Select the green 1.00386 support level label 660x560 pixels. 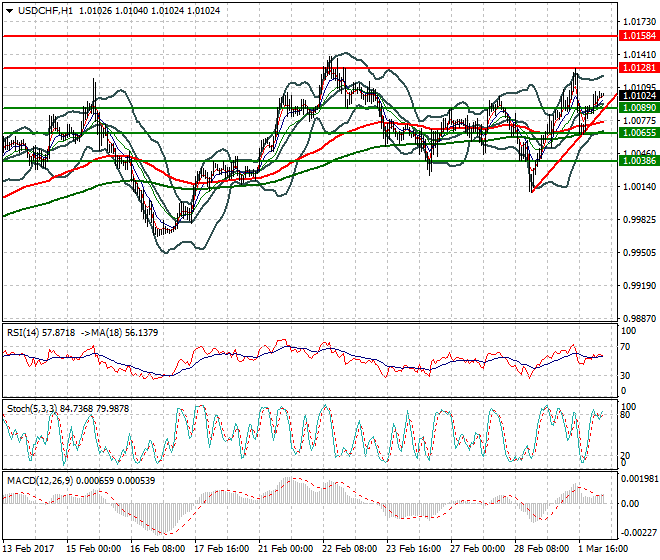(639, 161)
